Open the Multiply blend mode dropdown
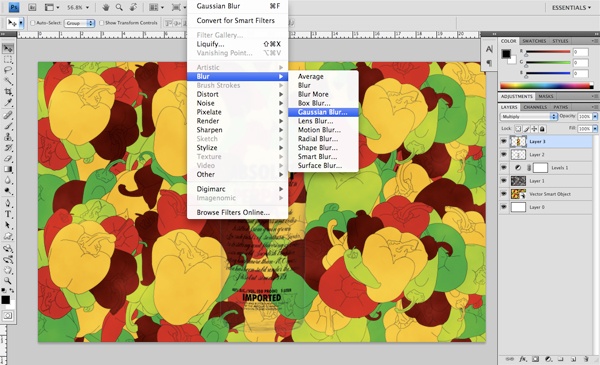The width and height of the screenshot is (600, 365). 529,116
